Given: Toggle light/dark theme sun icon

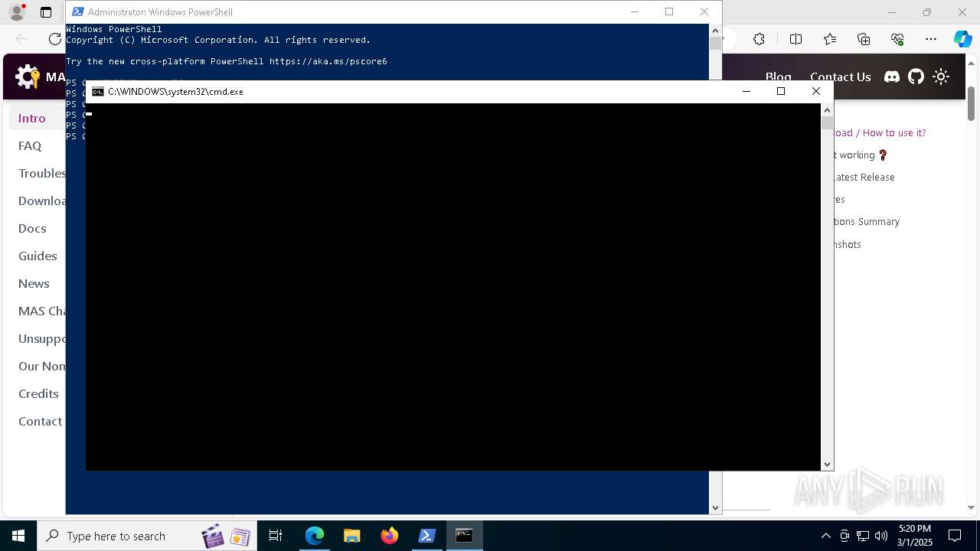Looking at the screenshot, I should point(941,77).
